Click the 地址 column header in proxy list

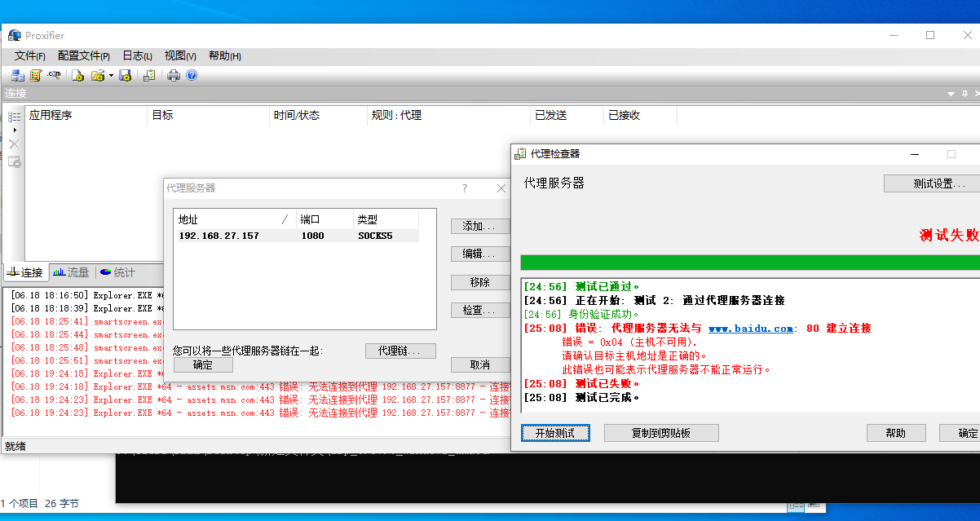(234, 219)
